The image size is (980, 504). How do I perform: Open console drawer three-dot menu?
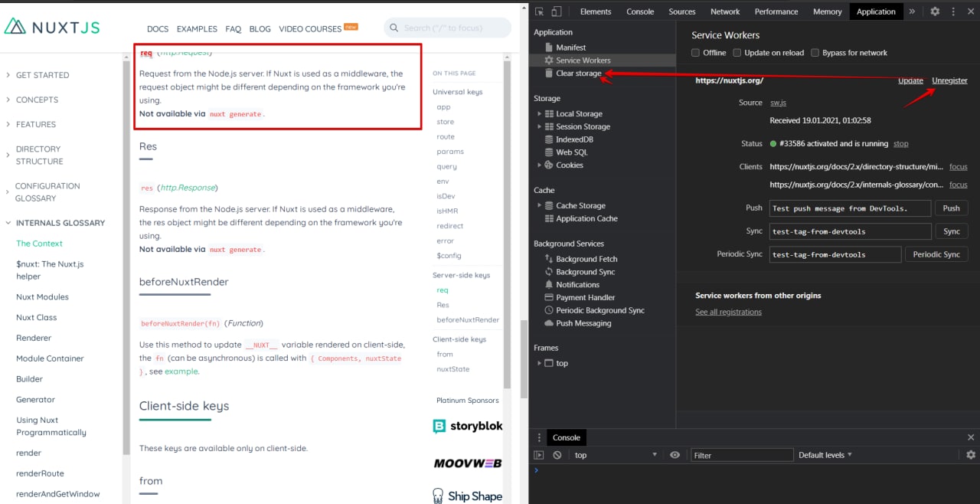click(x=539, y=437)
